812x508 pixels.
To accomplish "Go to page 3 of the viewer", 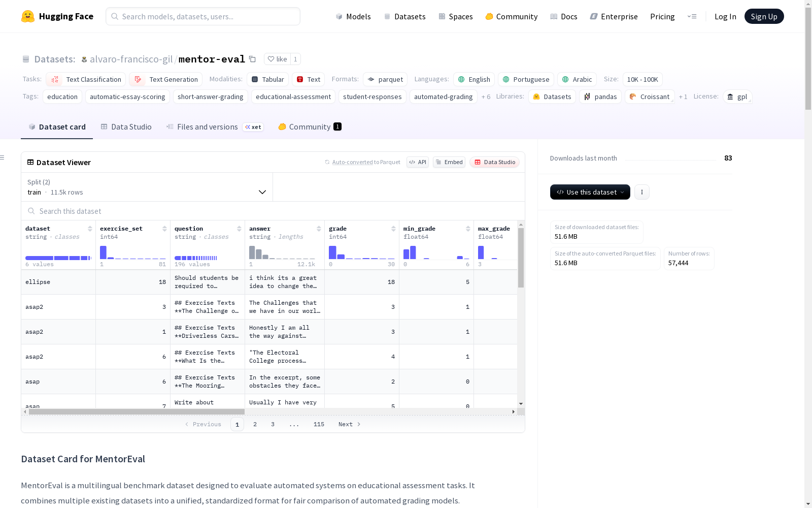I will tap(273, 424).
